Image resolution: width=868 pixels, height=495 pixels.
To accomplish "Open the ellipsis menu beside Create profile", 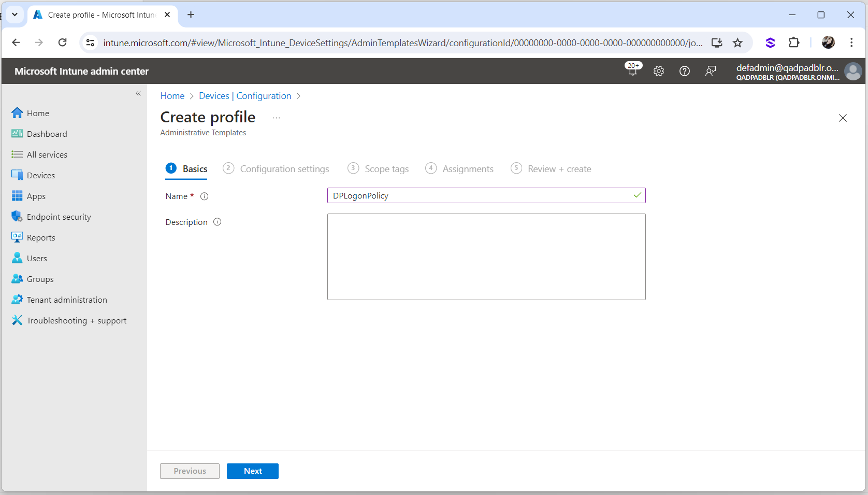I will pos(277,118).
